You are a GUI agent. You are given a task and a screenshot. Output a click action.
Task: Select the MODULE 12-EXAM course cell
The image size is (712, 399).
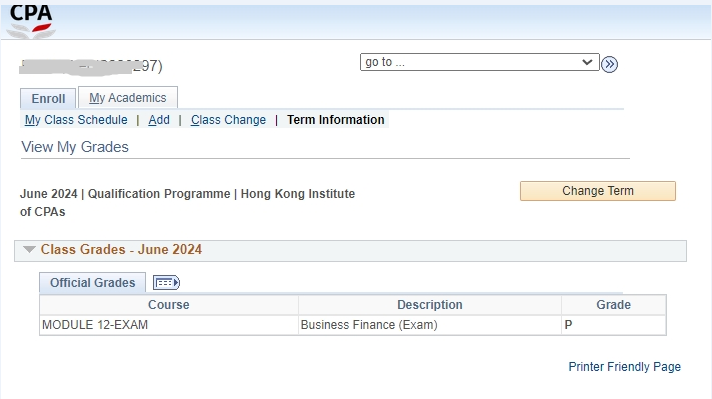point(169,325)
